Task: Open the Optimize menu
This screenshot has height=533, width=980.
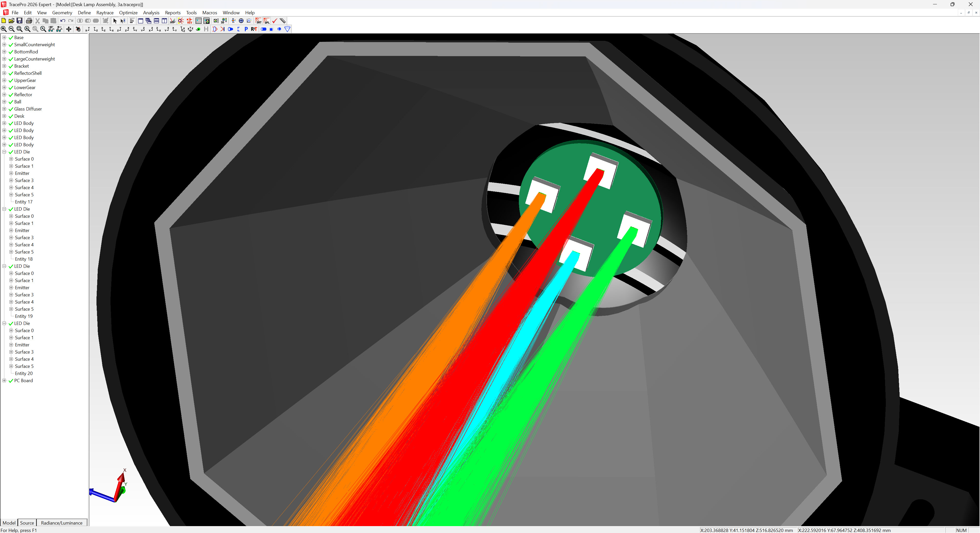Action: click(128, 13)
